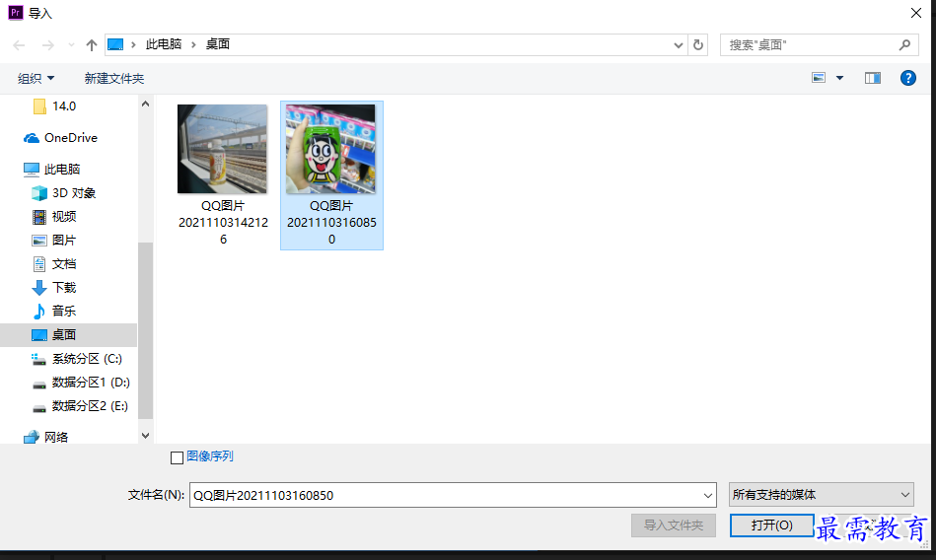Screen dimensions: 936x560
Task: Click the Premiere Pro icon in title bar
Action: tap(16, 13)
